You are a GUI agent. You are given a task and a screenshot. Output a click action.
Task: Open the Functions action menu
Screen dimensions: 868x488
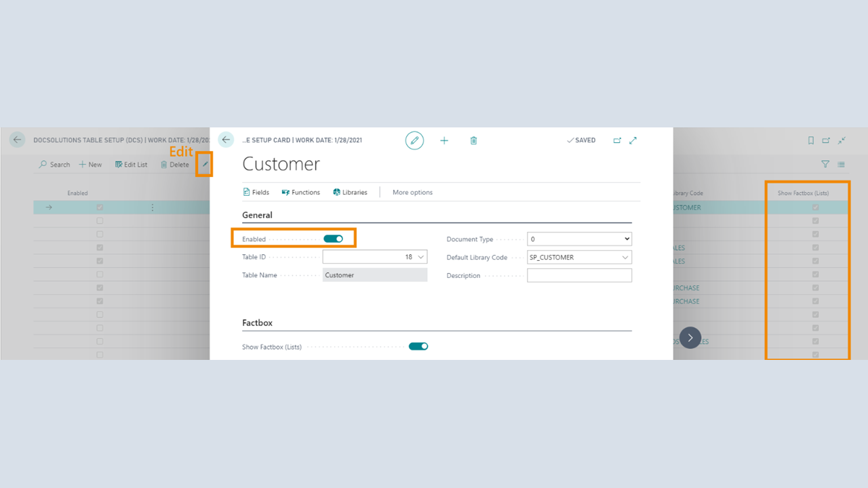click(x=301, y=192)
